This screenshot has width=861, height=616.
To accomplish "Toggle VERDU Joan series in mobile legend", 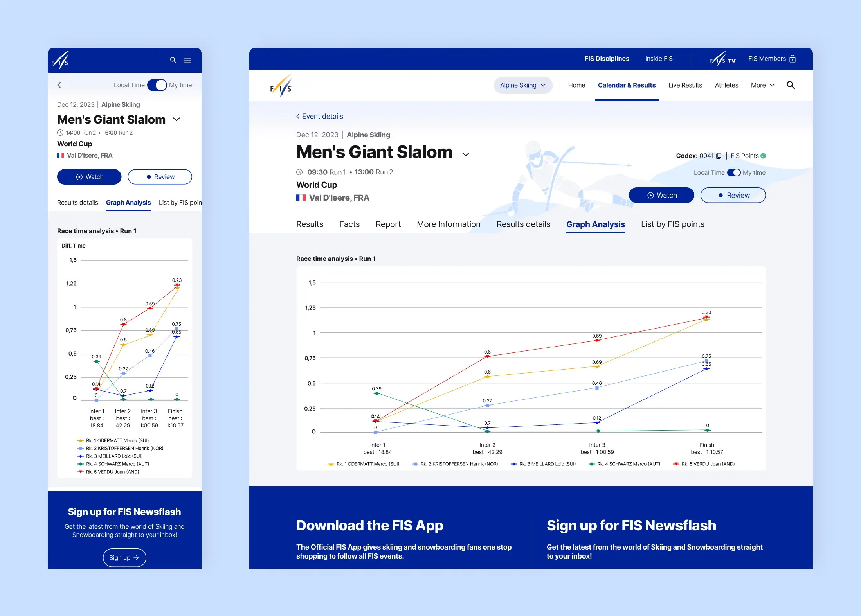I will pyautogui.click(x=108, y=472).
